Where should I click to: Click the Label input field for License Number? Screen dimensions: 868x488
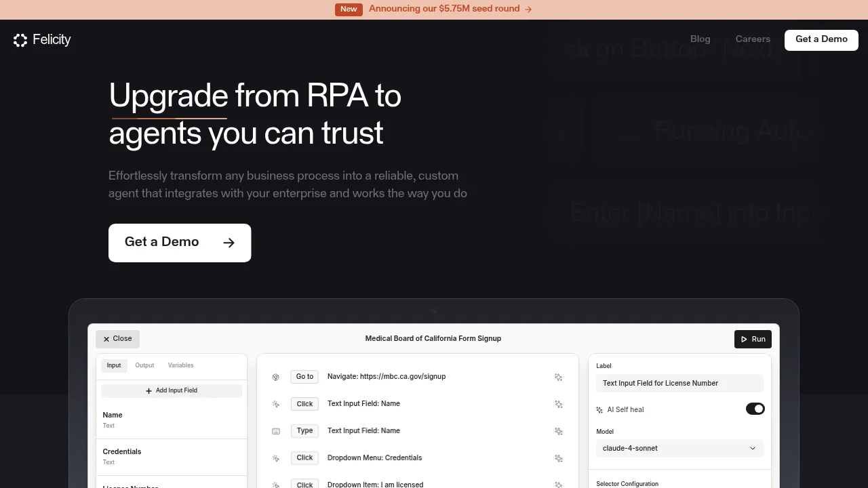[x=679, y=383]
